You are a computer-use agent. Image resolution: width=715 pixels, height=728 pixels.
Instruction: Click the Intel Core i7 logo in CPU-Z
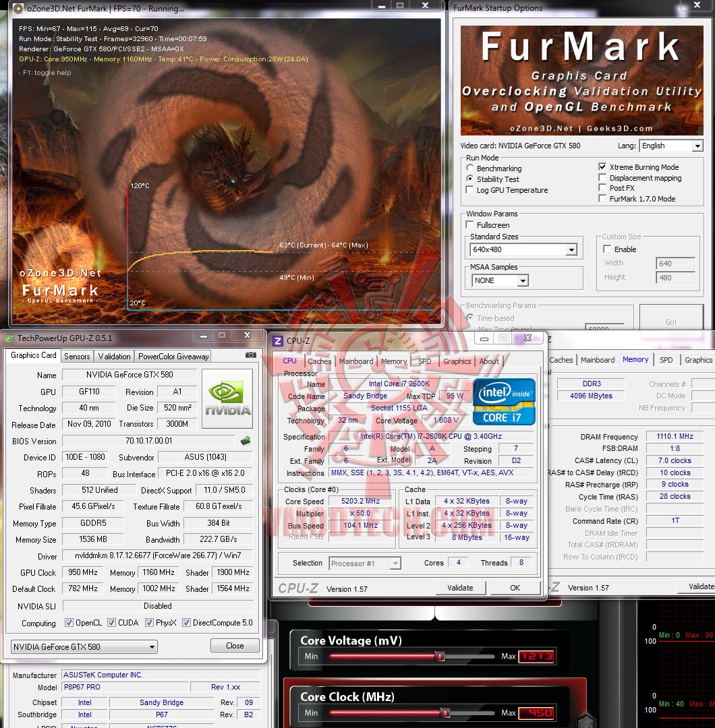(x=504, y=402)
